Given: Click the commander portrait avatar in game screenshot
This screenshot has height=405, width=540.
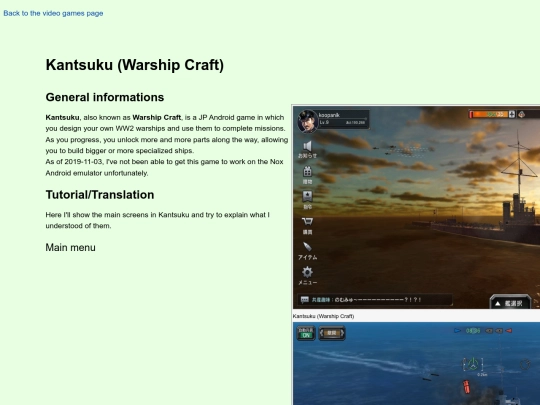Looking at the screenshot, I should pos(308,121).
